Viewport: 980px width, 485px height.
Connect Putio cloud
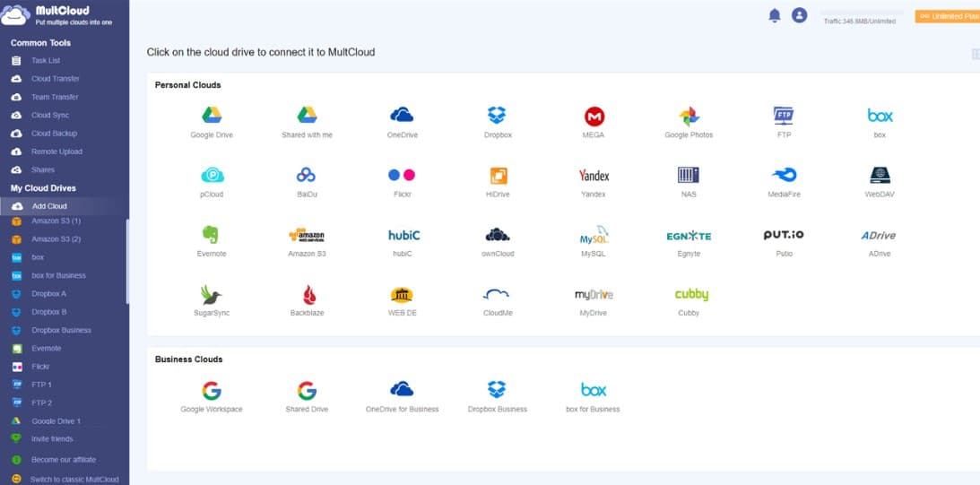[784, 241]
